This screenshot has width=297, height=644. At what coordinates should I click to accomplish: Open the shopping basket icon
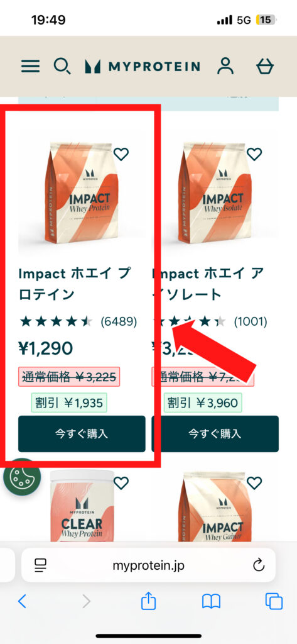pyautogui.click(x=265, y=66)
